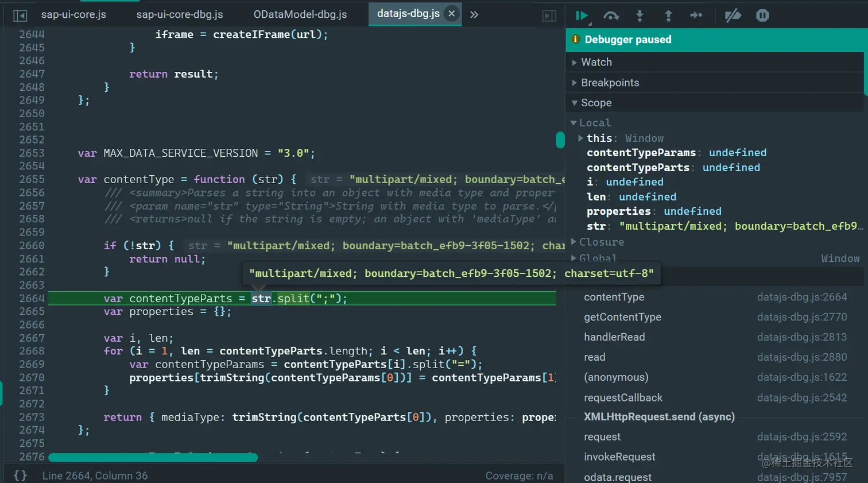This screenshot has width=868, height=483.
Task: Switch to sap-ui-core.js tab
Action: [73, 14]
